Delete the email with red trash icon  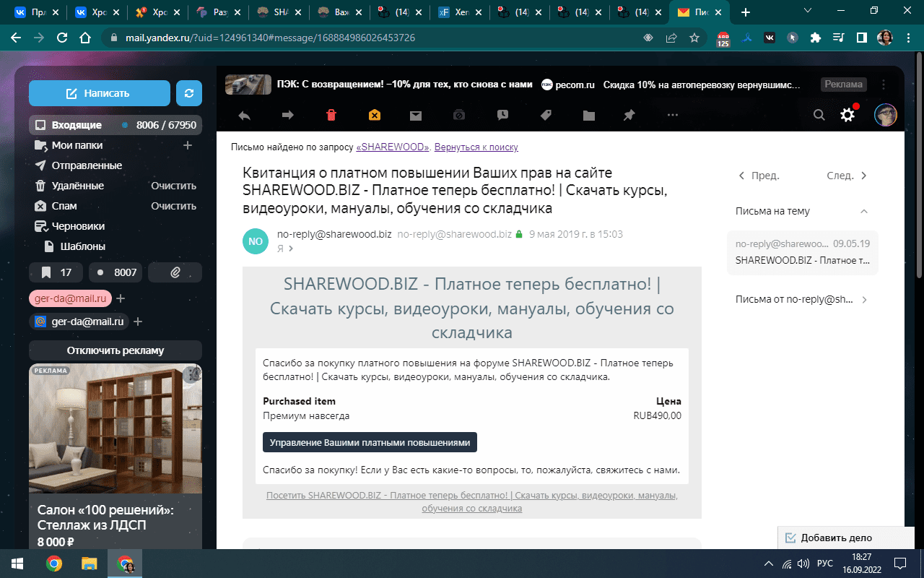pos(331,115)
